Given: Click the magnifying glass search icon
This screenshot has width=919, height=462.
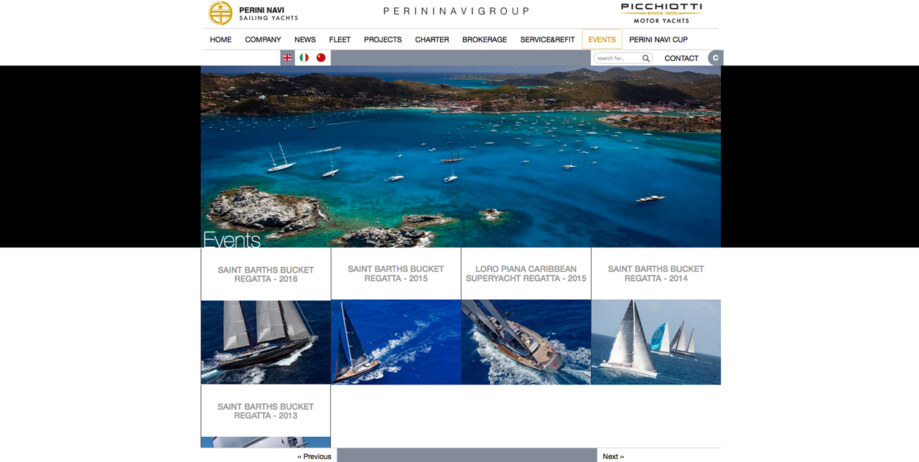Looking at the screenshot, I should click(x=645, y=58).
